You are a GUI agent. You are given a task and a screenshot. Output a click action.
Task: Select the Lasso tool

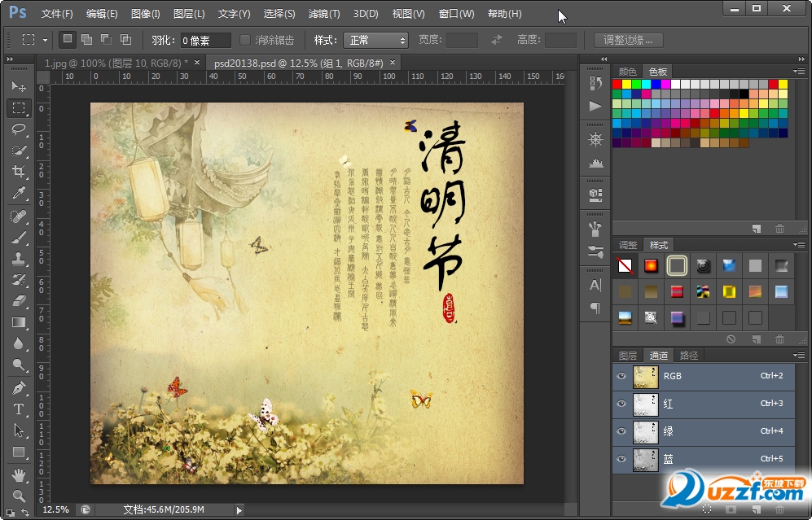click(19, 129)
